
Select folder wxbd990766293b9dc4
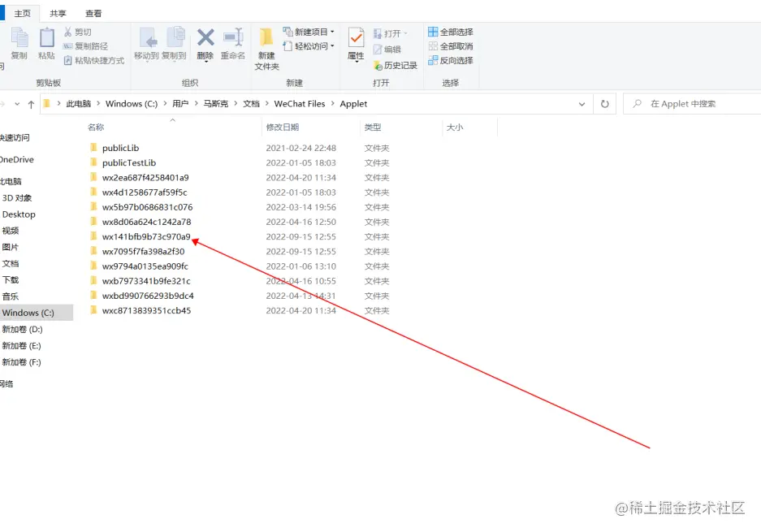148,296
